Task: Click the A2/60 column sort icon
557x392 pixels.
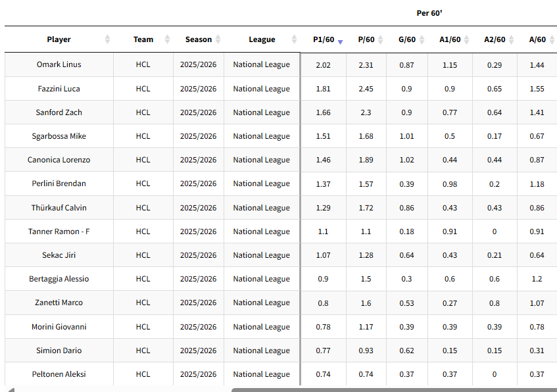Action: coord(511,39)
